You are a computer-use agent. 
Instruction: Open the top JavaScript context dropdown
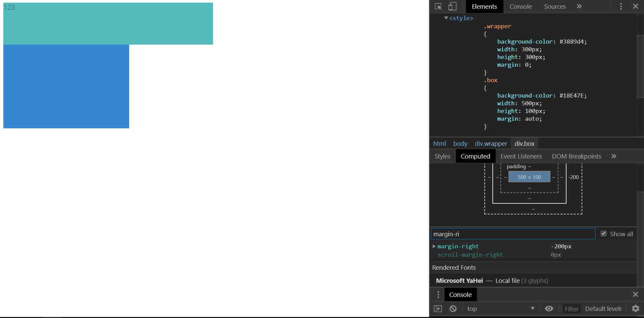(x=501, y=309)
